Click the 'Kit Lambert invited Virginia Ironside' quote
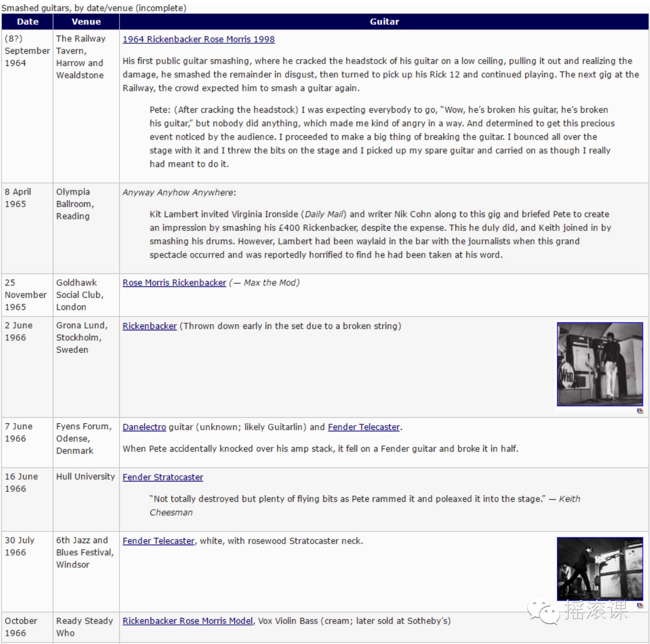The image size is (650, 644). 380,234
